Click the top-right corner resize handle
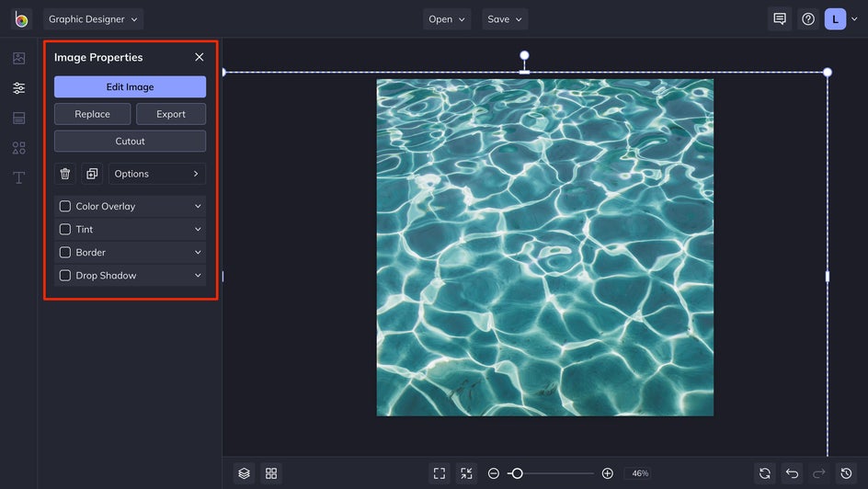868x489 pixels. click(x=827, y=72)
